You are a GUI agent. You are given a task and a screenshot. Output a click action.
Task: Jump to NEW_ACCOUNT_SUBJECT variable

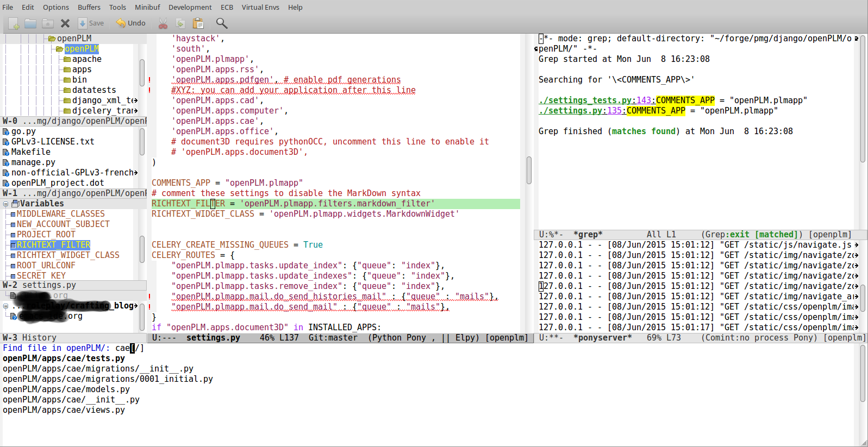click(x=63, y=224)
